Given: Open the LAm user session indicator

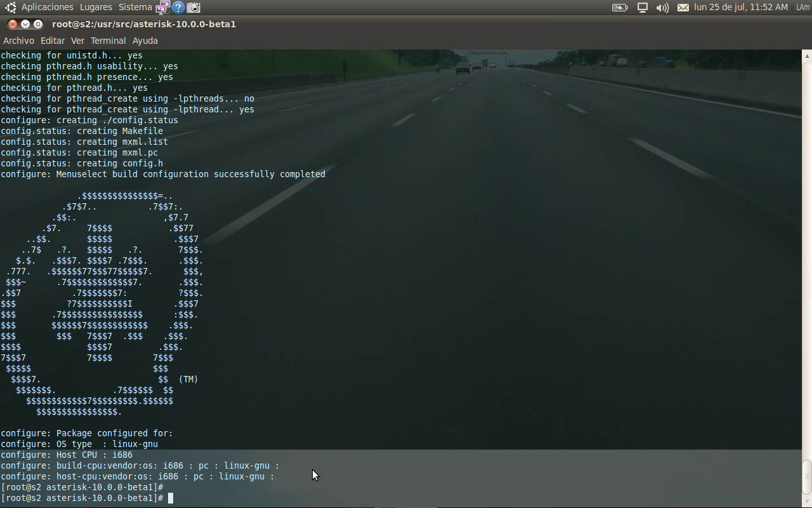Looking at the screenshot, I should pos(802,7).
